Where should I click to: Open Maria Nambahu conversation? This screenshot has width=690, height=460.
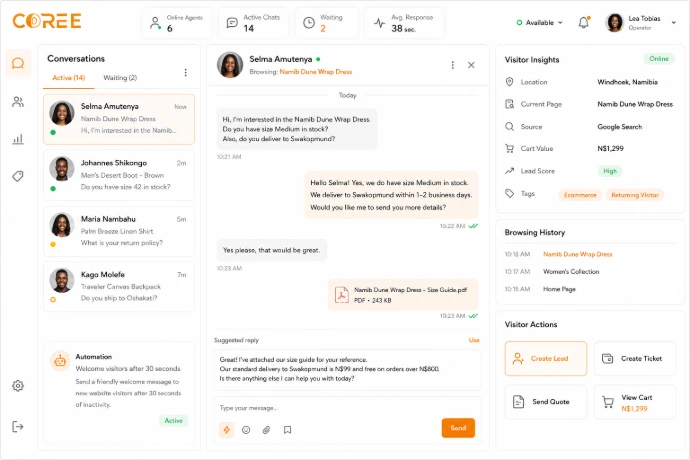(x=119, y=231)
